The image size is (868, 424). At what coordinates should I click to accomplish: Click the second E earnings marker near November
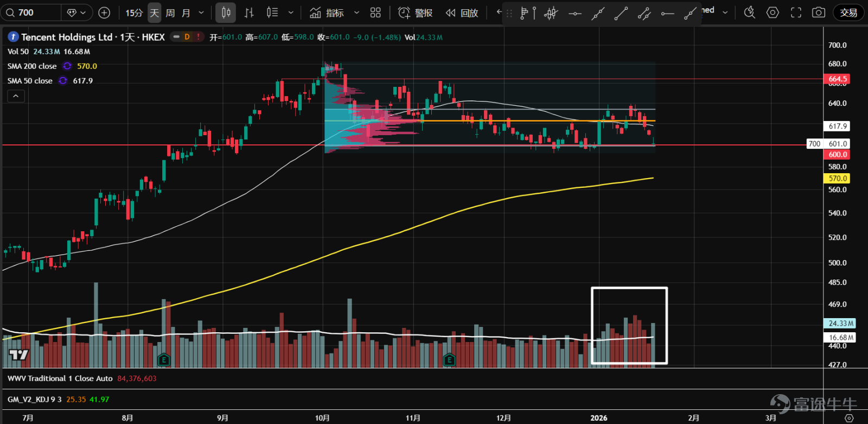(449, 359)
